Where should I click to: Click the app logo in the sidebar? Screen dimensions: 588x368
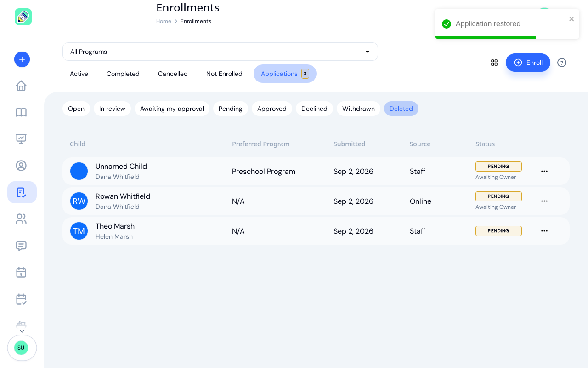click(23, 17)
